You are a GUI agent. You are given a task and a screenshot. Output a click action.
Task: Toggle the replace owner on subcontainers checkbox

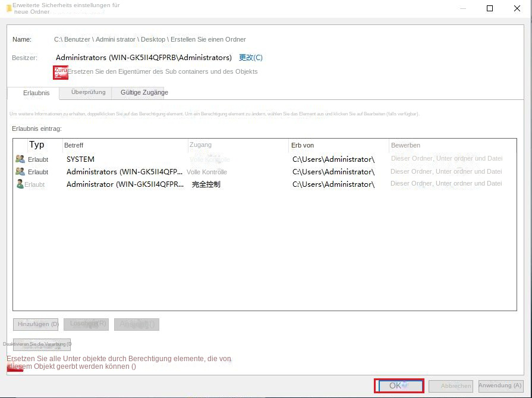[61, 72]
